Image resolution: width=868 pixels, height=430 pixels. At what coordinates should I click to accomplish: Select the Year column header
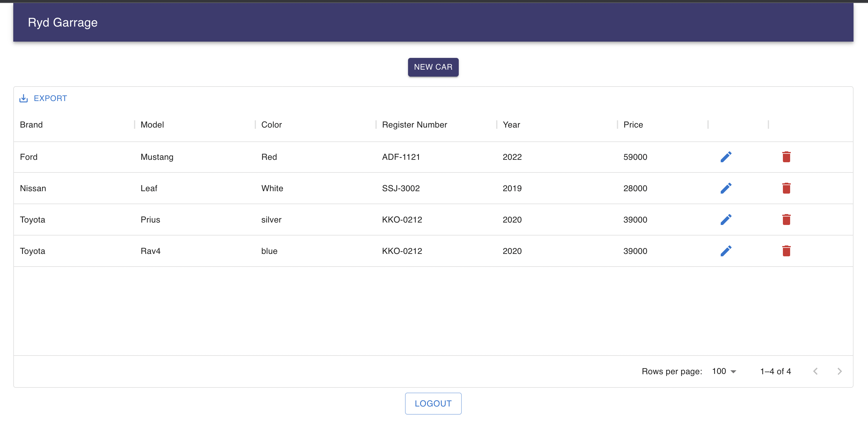click(511, 125)
